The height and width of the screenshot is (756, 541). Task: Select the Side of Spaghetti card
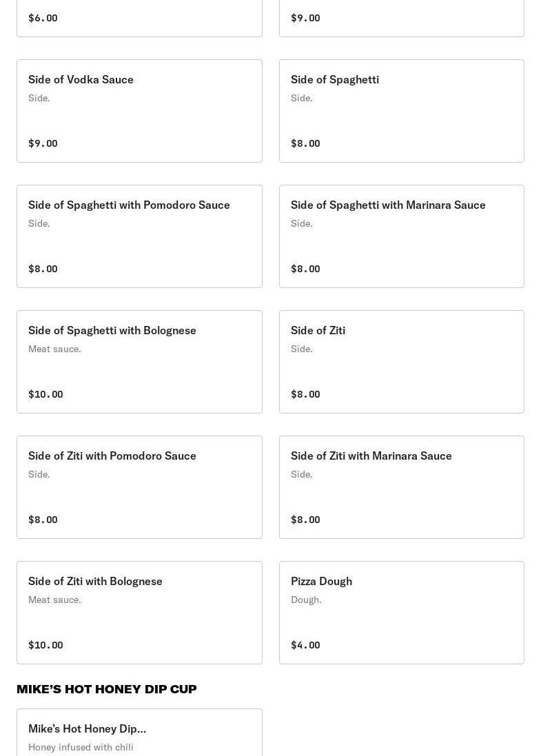[x=401, y=110]
